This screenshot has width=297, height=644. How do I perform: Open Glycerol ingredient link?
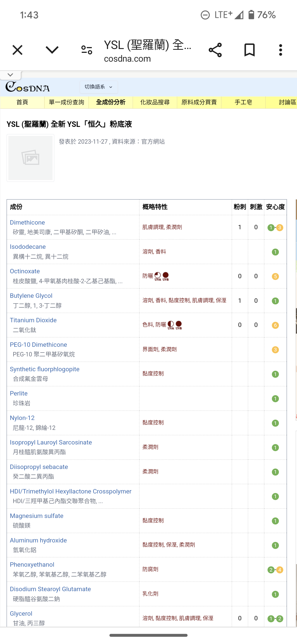[21, 614]
